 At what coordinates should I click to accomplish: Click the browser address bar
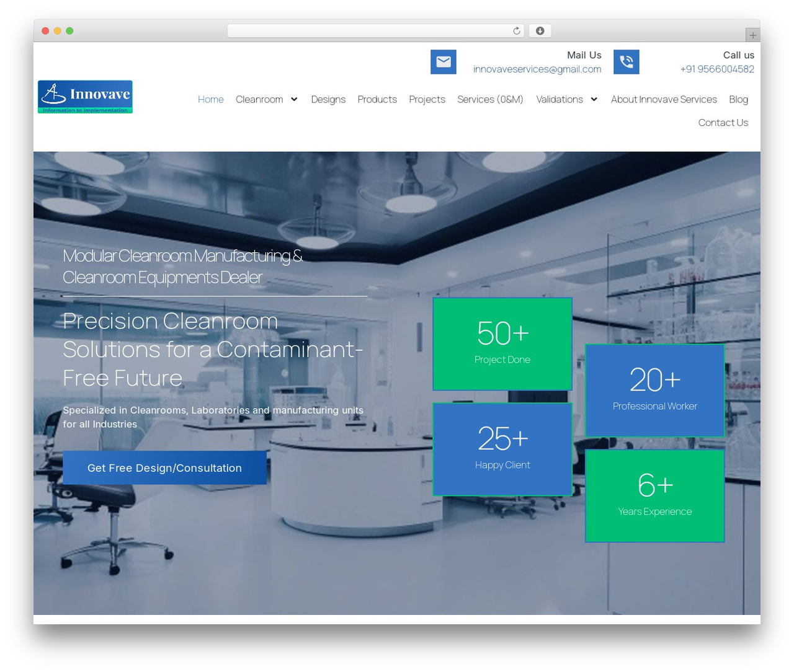pyautogui.click(x=376, y=31)
